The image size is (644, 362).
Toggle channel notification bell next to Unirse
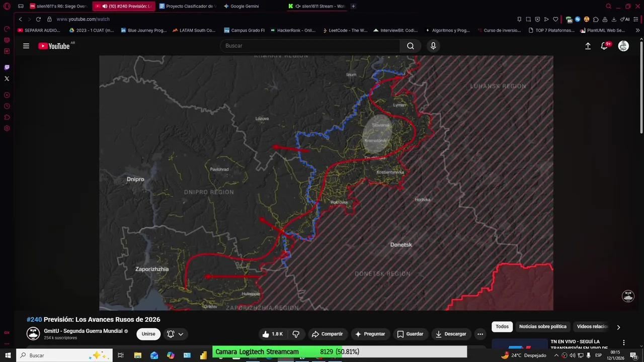click(171, 334)
